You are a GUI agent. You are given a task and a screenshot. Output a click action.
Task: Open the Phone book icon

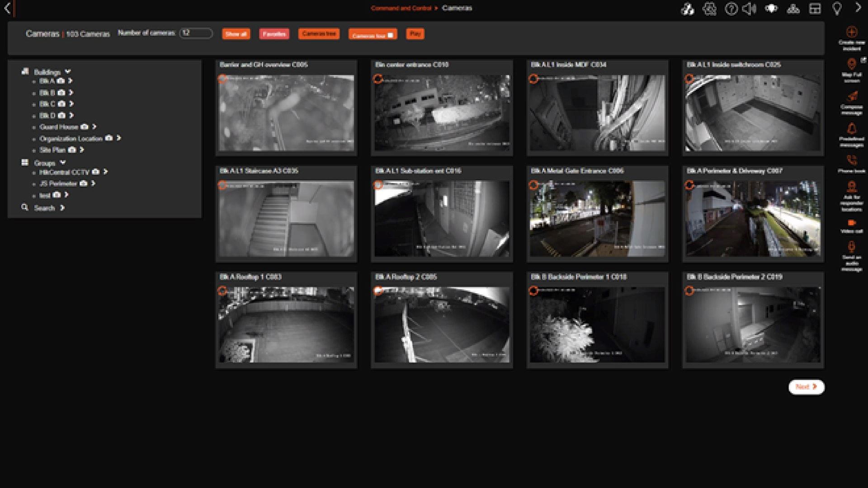click(851, 160)
